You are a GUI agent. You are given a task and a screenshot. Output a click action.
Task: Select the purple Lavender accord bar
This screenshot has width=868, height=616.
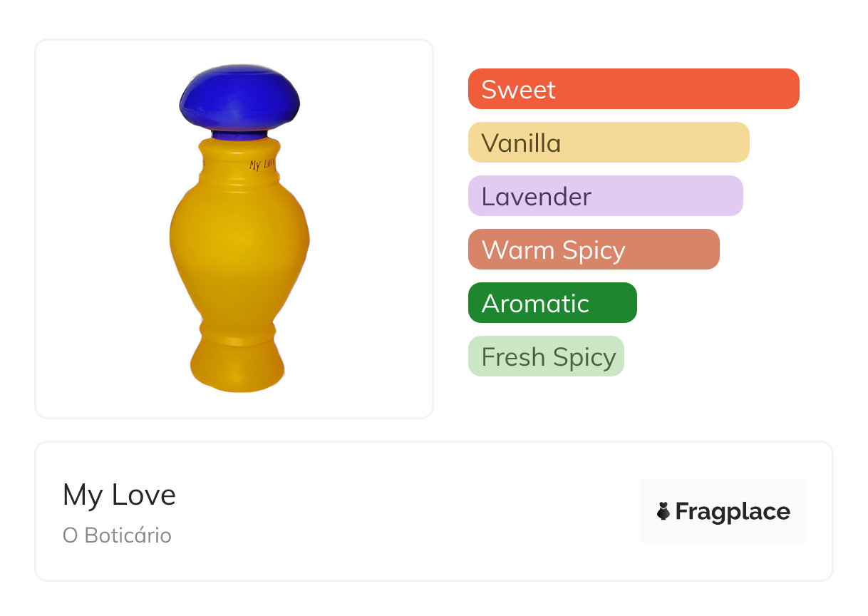coord(605,196)
